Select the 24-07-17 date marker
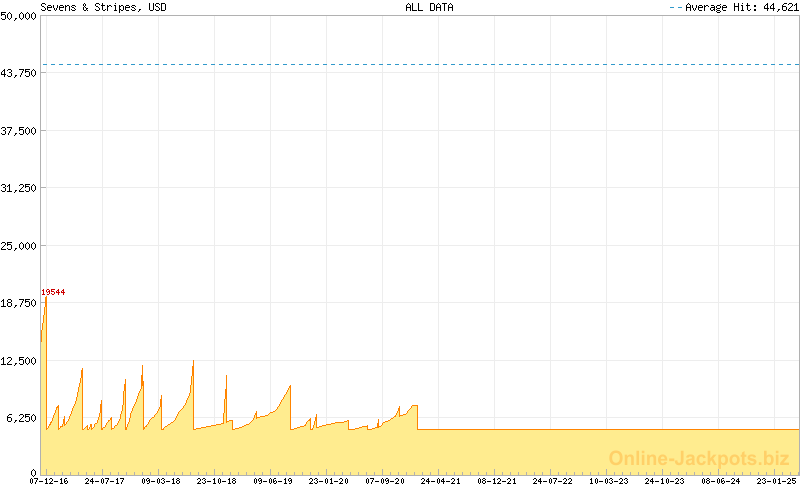The width and height of the screenshot is (800, 490). [x=105, y=481]
